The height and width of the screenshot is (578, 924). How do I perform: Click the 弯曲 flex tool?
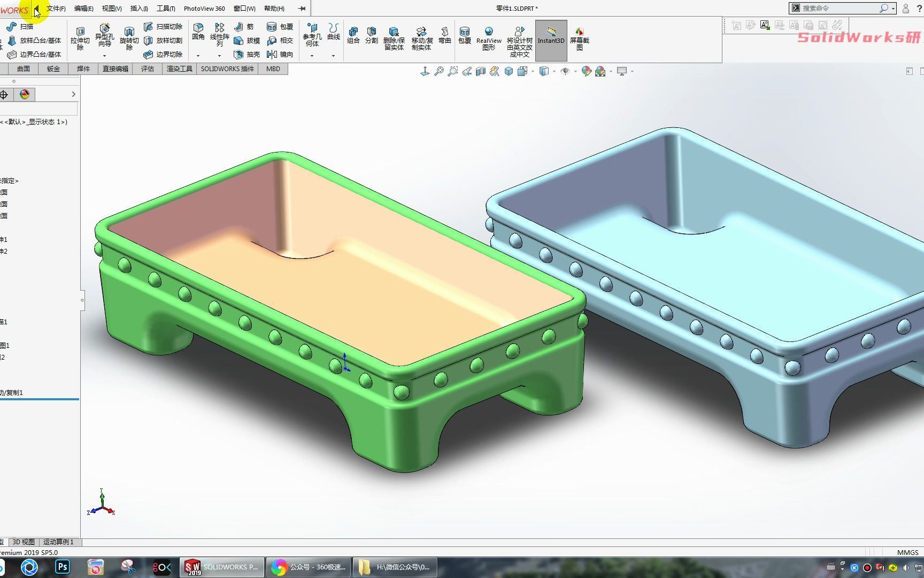tap(444, 35)
